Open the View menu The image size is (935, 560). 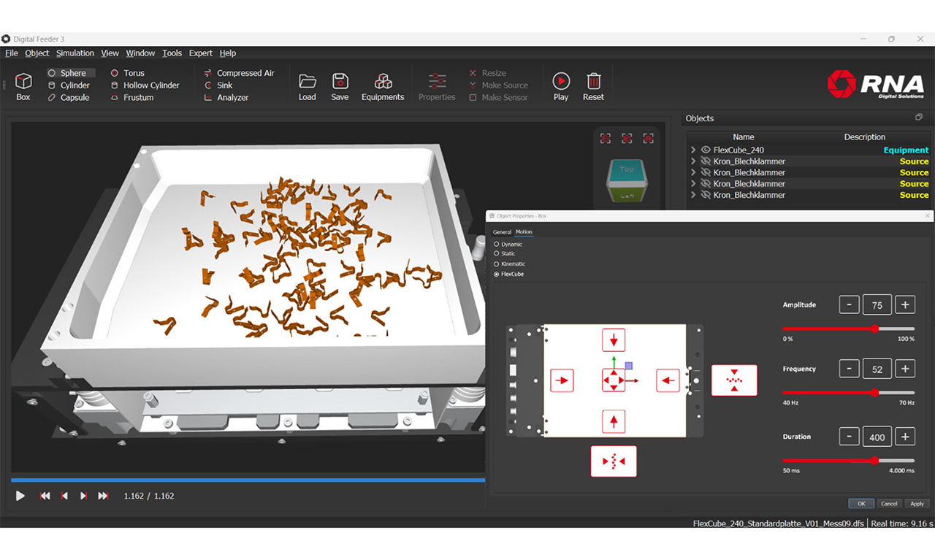click(110, 53)
